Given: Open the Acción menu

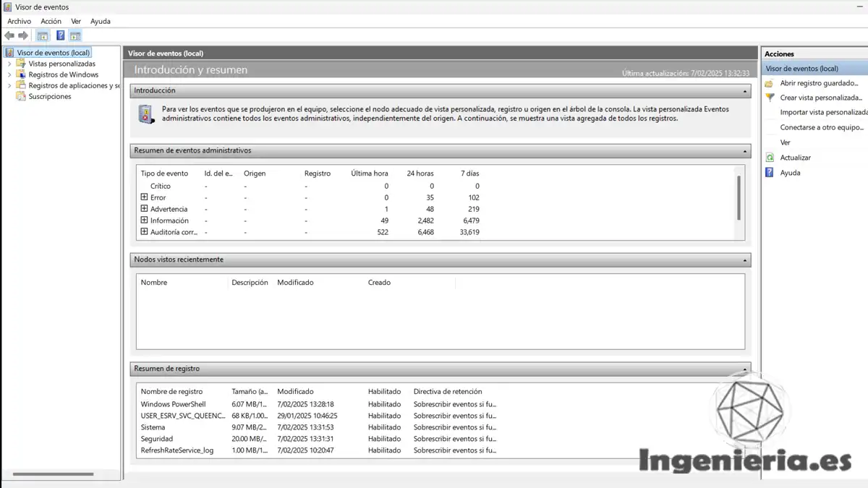Looking at the screenshot, I should [51, 21].
